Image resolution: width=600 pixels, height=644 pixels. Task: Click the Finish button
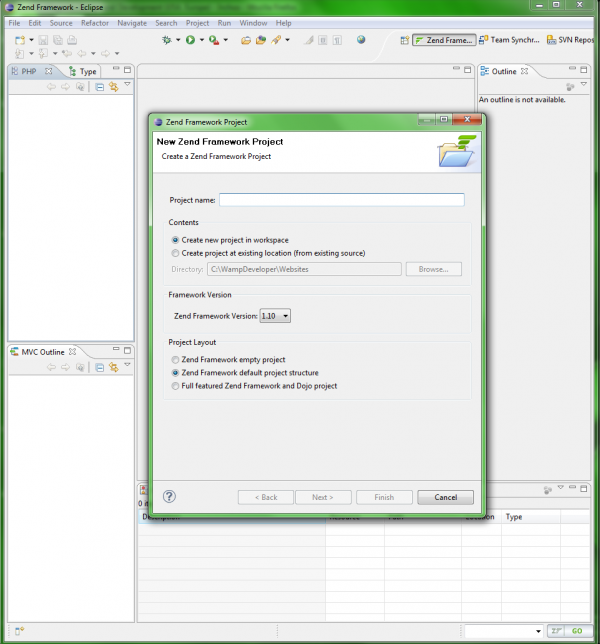(x=384, y=497)
